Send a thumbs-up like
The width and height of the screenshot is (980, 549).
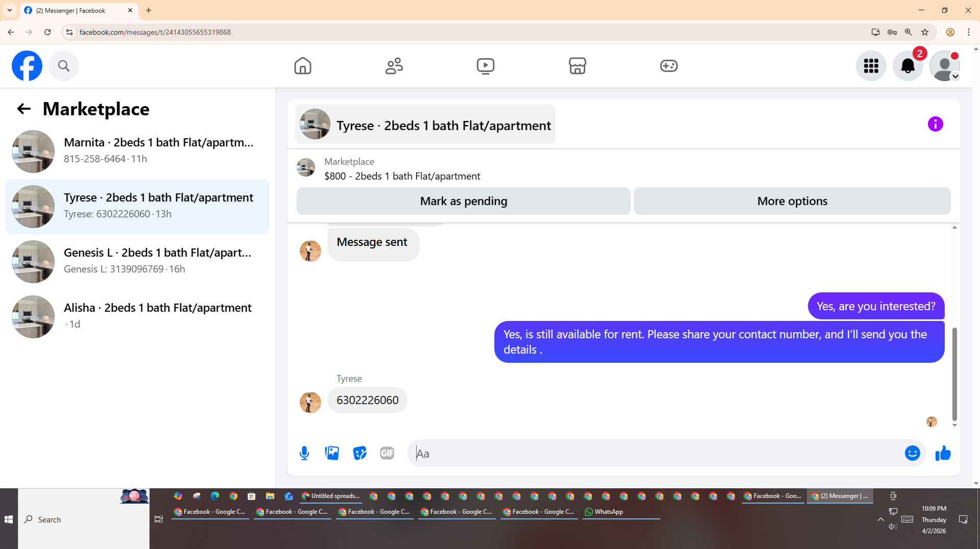coord(943,453)
